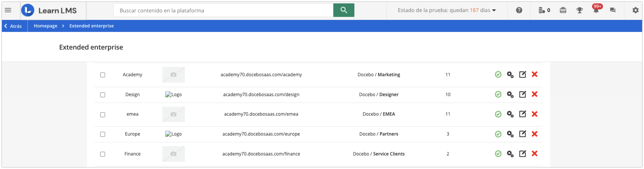
Task: Click the Docebo / Partners branch
Action: [378, 134]
